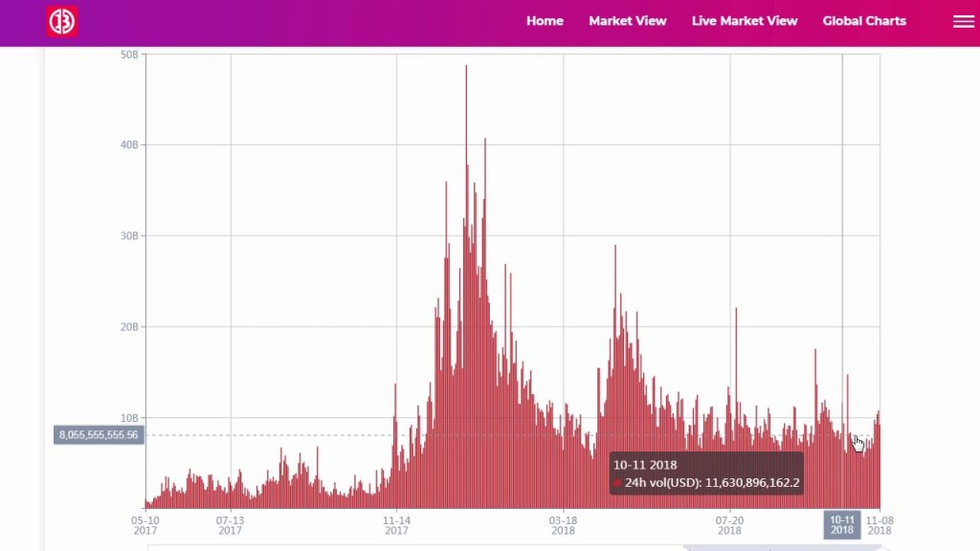980x551 pixels.
Task: Click the 07-13 2017 x-axis date label
Action: (230, 524)
